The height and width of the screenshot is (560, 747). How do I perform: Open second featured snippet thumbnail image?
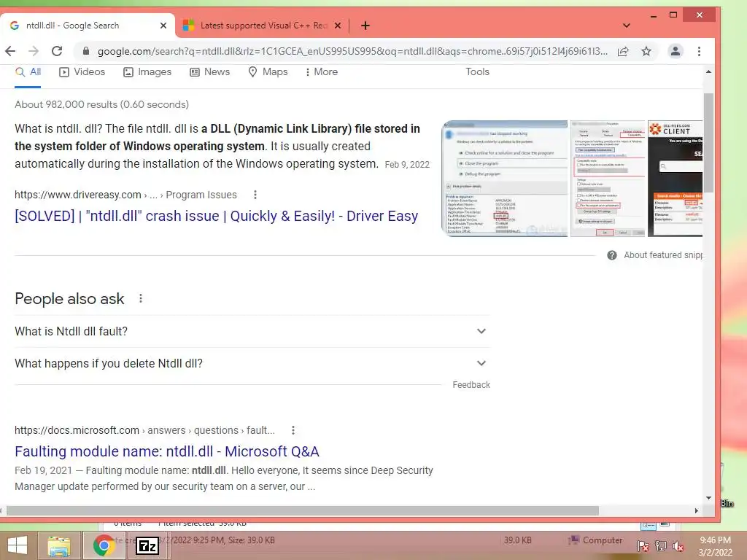608,179
